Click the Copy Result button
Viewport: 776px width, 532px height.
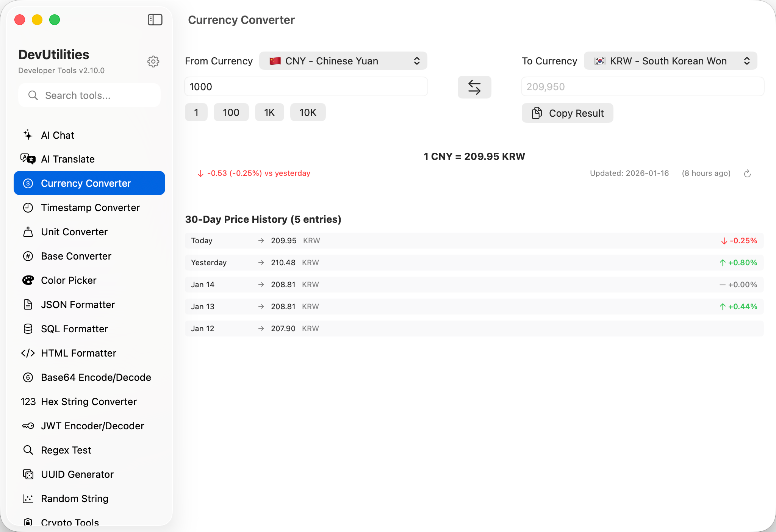[x=567, y=113]
